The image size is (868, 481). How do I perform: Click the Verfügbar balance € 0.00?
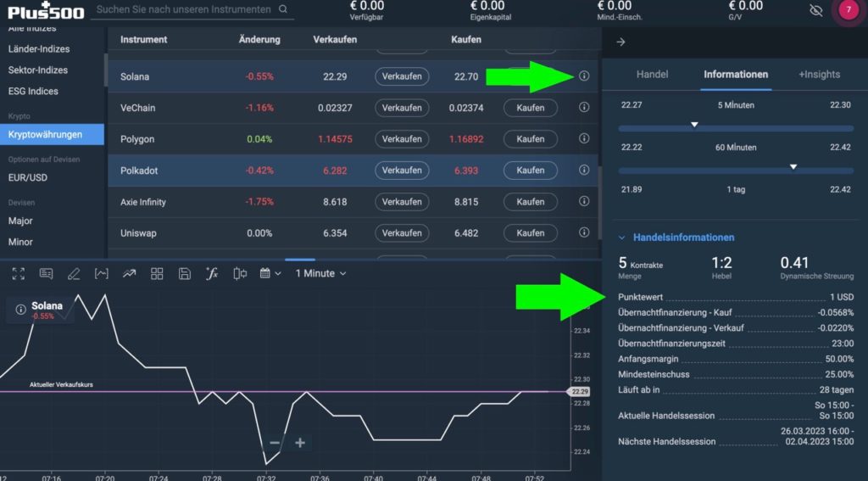point(366,6)
